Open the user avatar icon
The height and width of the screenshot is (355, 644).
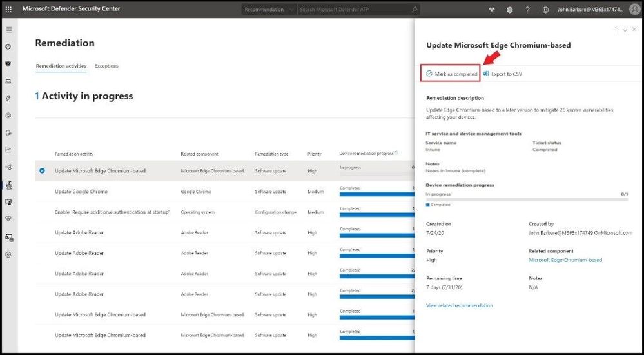point(634,10)
